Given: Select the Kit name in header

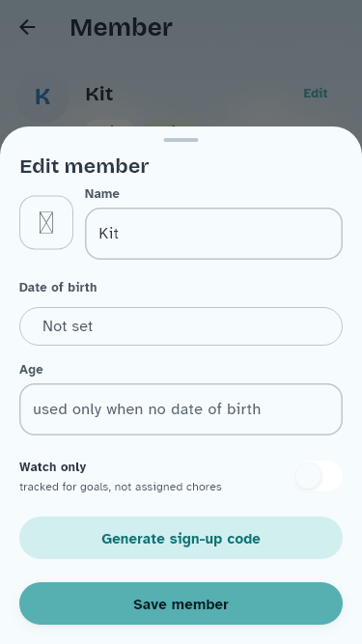Looking at the screenshot, I should tap(98, 94).
